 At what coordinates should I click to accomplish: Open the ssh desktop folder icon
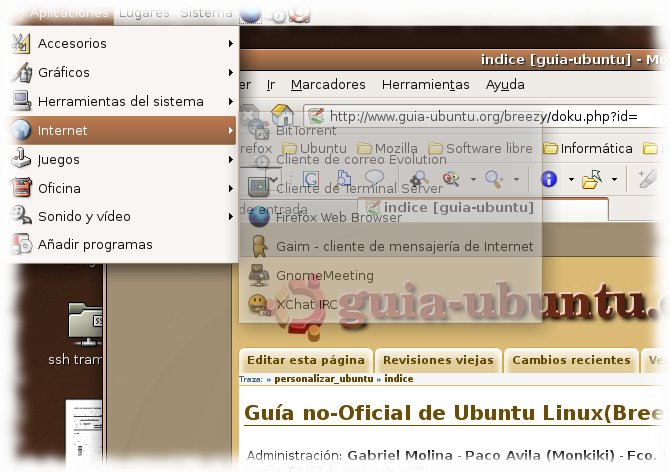(82, 323)
